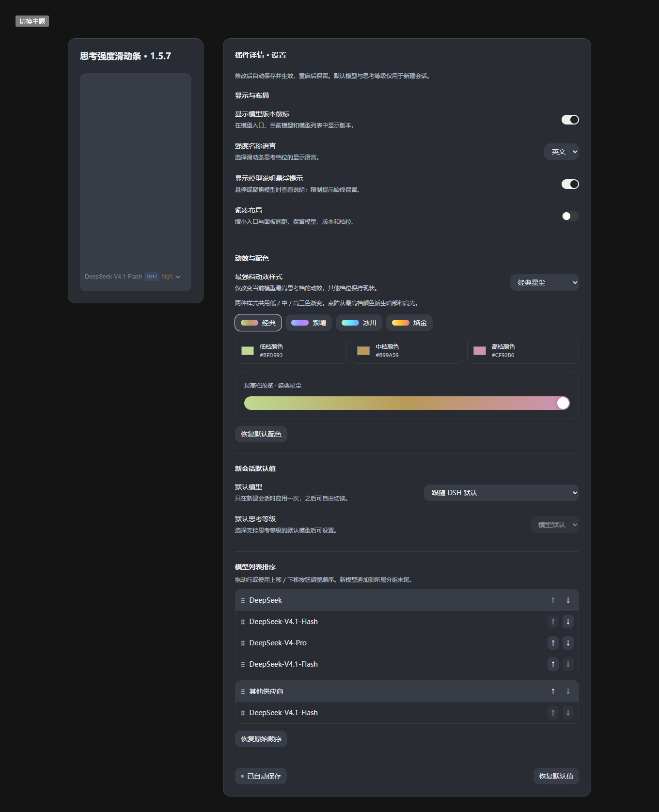659x812 pixels.
Task: Click the drag handle of DeepSeek-V4.1-Flash under 其他供应商
Action: coord(243,713)
